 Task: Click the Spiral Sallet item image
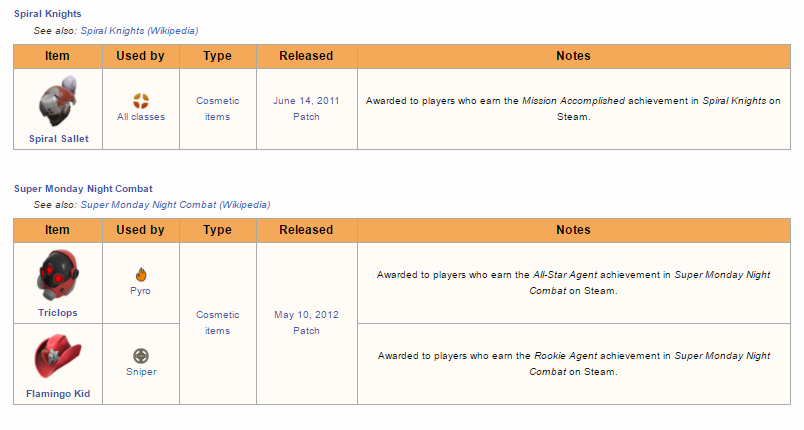click(x=57, y=102)
